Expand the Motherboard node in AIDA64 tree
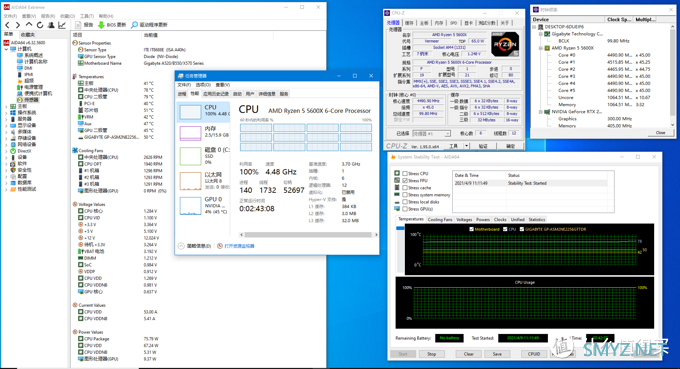 tap(6, 106)
